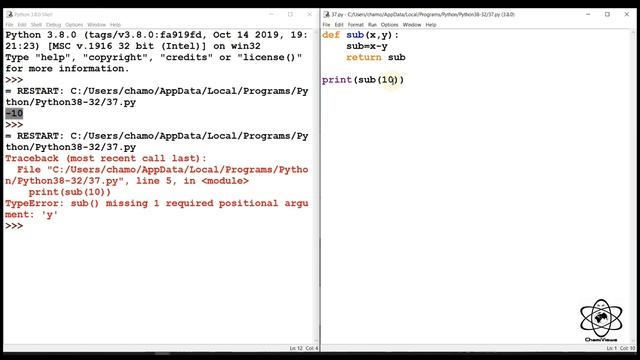Click the 'def sub(x,y):' line in editor

[360, 35]
